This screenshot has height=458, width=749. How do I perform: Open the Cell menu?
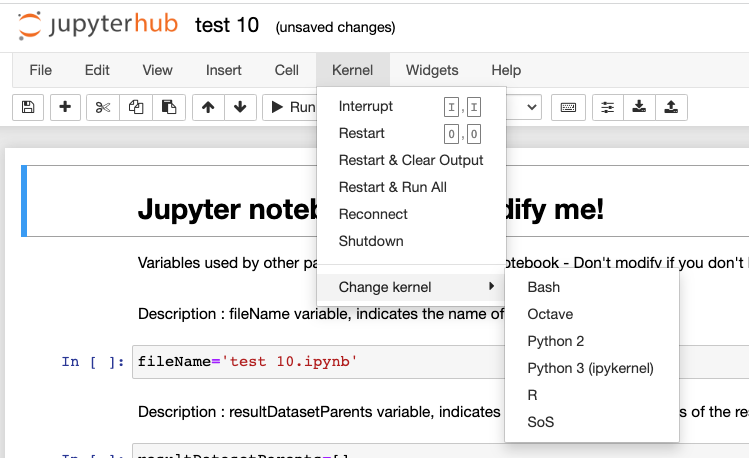pos(287,70)
